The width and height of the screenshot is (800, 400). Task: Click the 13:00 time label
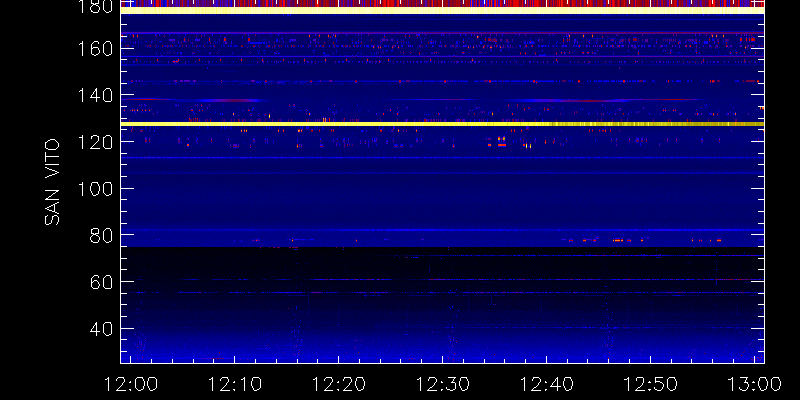click(x=755, y=384)
